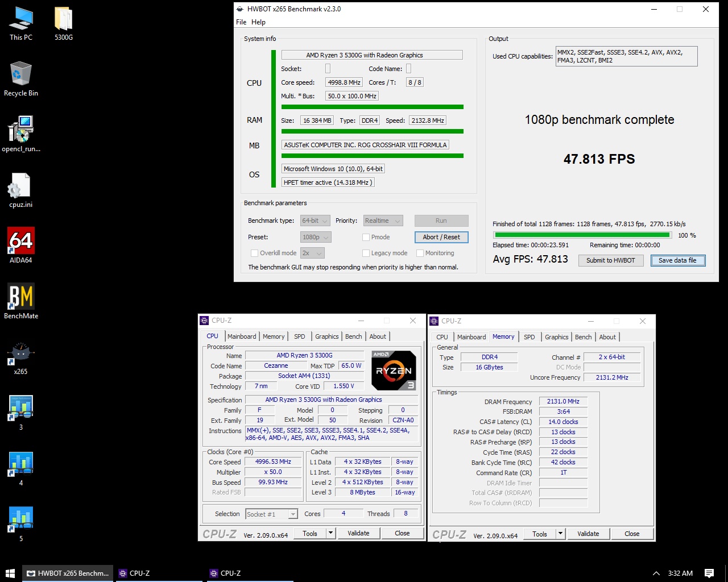The width and height of the screenshot is (728, 582).
Task: Open the Socket #1 selection dropdown
Action: [x=271, y=514]
